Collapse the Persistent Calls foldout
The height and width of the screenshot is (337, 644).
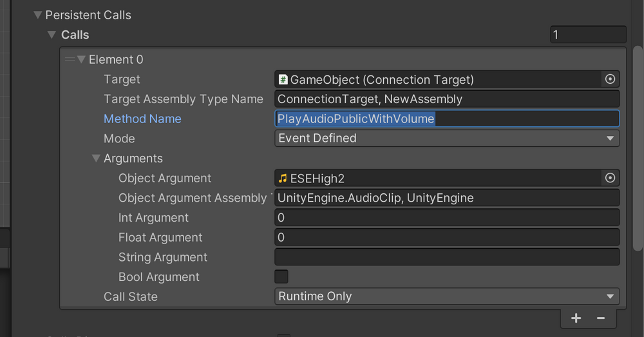point(37,15)
